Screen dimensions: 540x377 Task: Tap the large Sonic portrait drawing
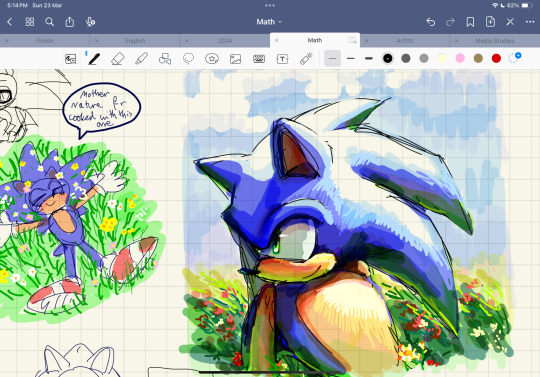click(x=344, y=234)
